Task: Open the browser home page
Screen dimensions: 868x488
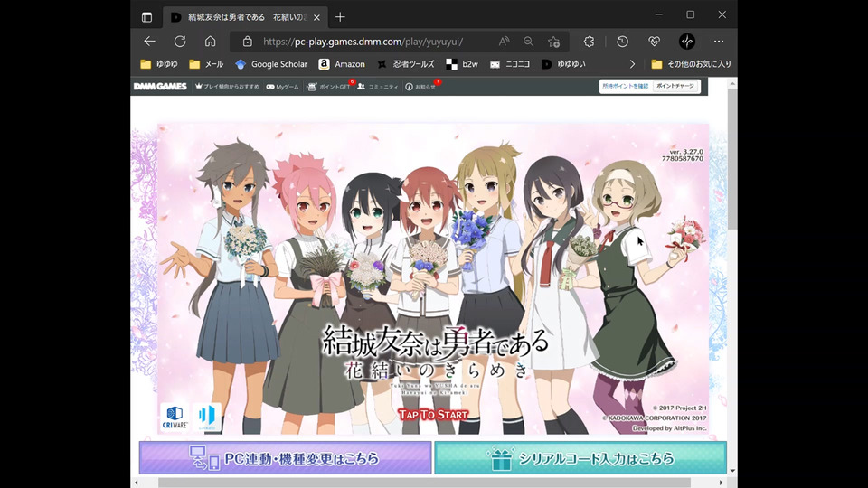Action: pyautogui.click(x=211, y=42)
